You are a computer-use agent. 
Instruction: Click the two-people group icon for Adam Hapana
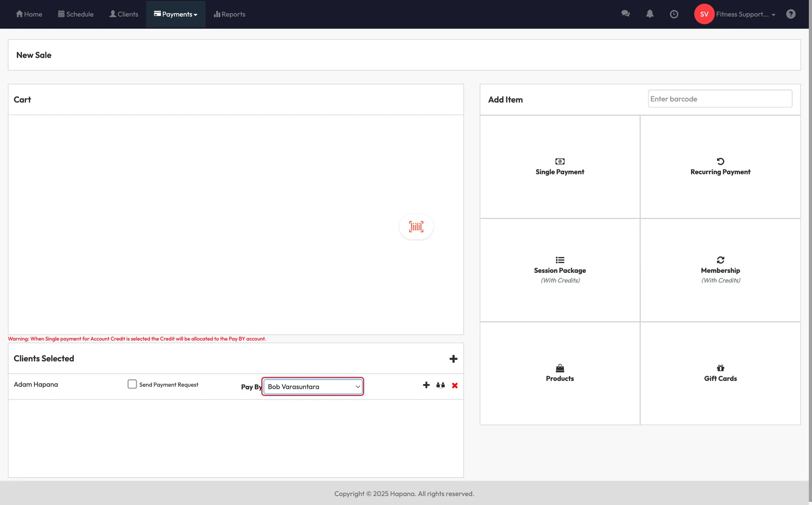pos(440,385)
